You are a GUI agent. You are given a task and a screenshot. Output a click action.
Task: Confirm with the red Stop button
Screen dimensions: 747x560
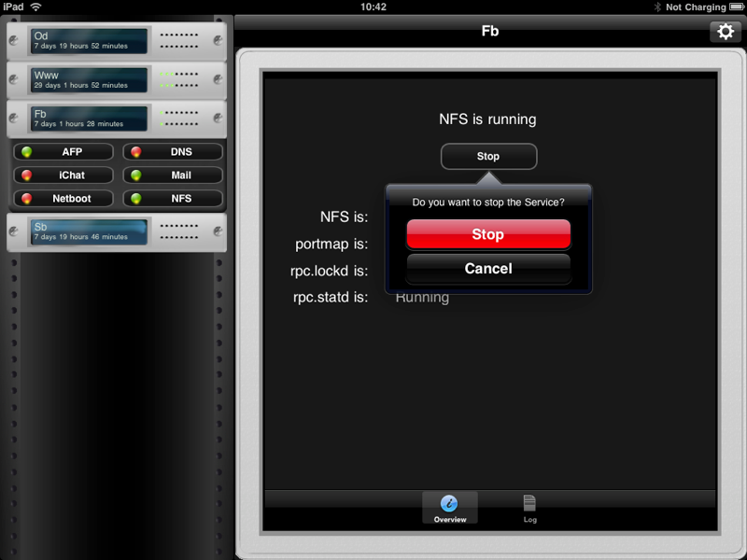click(x=488, y=234)
